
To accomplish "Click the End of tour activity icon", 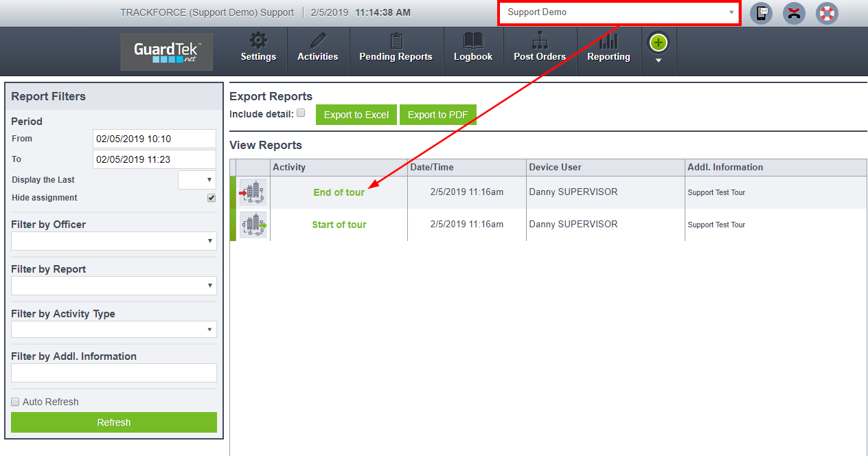I will coord(252,192).
